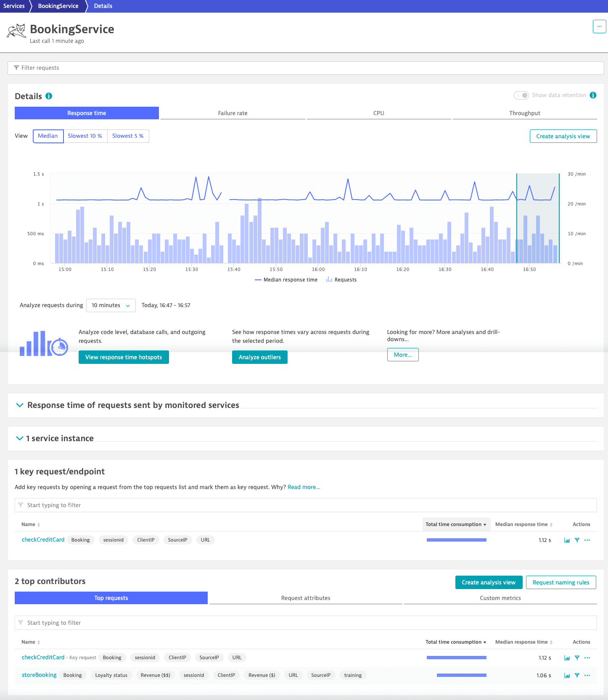Toggle Show data retention switch
Viewport: 608px width, 700px height.
click(521, 95)
